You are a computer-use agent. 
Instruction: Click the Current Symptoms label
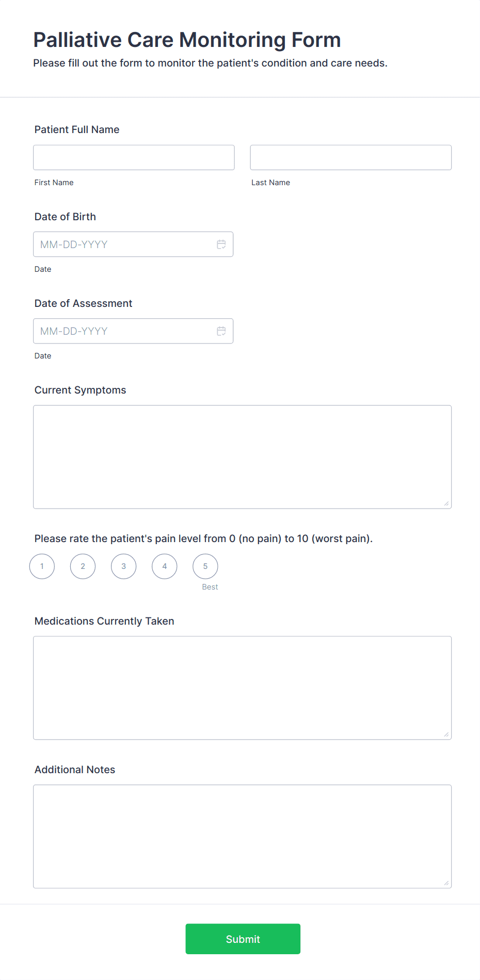click(x=80, y=390)
